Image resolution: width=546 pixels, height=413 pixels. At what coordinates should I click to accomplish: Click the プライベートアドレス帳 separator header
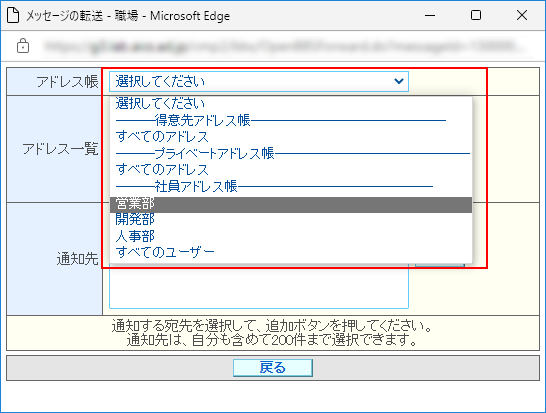pos(291,153)
